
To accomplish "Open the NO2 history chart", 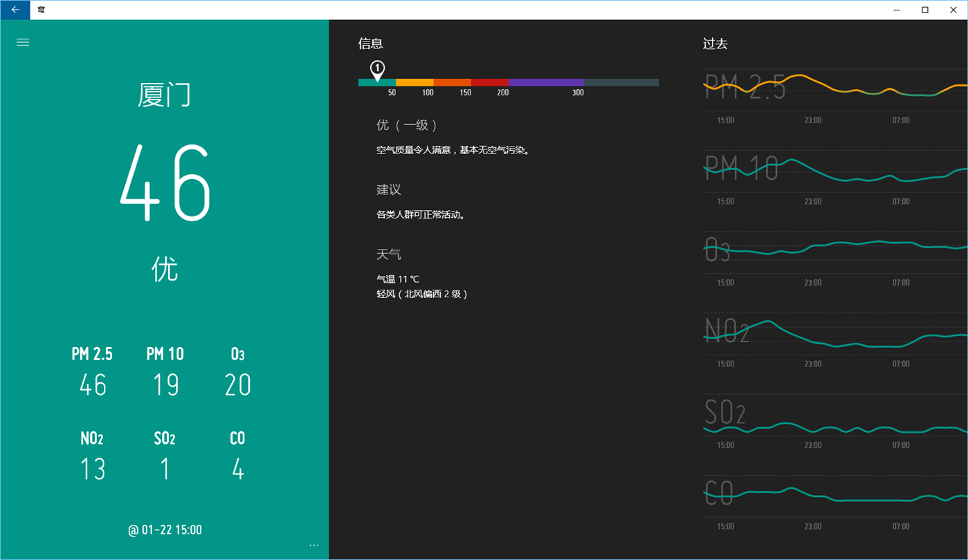I will (835, 333).
